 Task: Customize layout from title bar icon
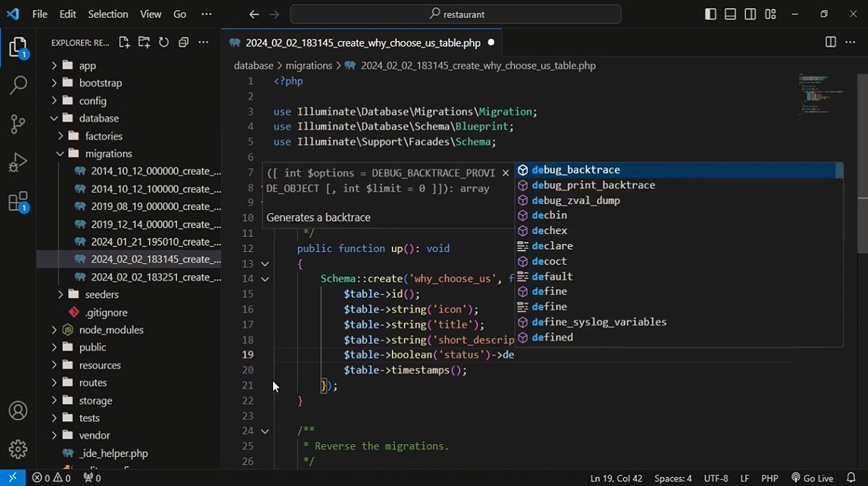[x=770, y=14]
